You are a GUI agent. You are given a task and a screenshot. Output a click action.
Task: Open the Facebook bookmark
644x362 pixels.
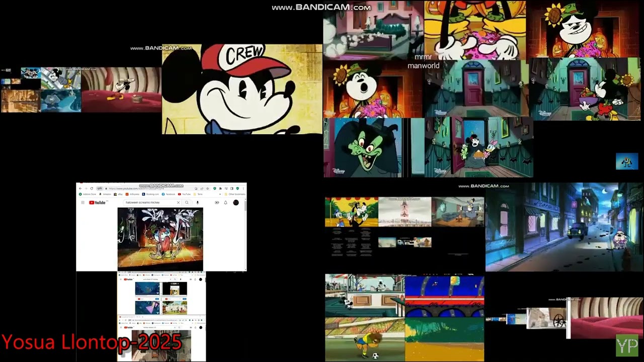pyautogui.click(x=168, y=194)
